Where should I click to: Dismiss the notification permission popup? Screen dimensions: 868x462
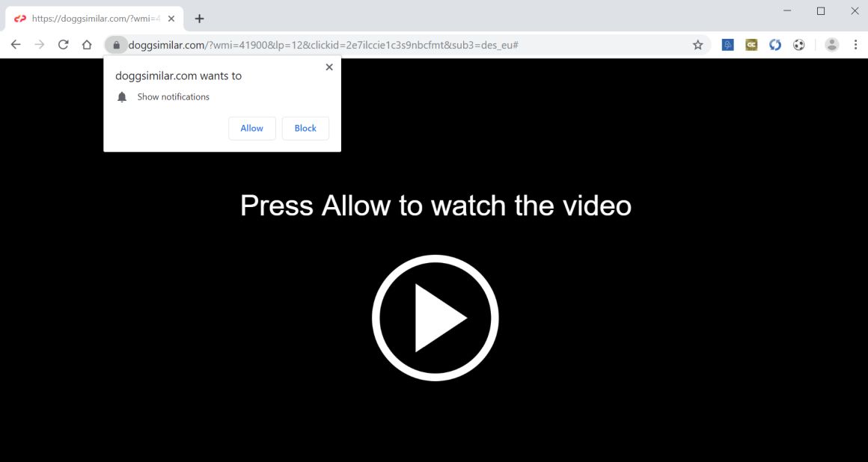coord(329,67)
